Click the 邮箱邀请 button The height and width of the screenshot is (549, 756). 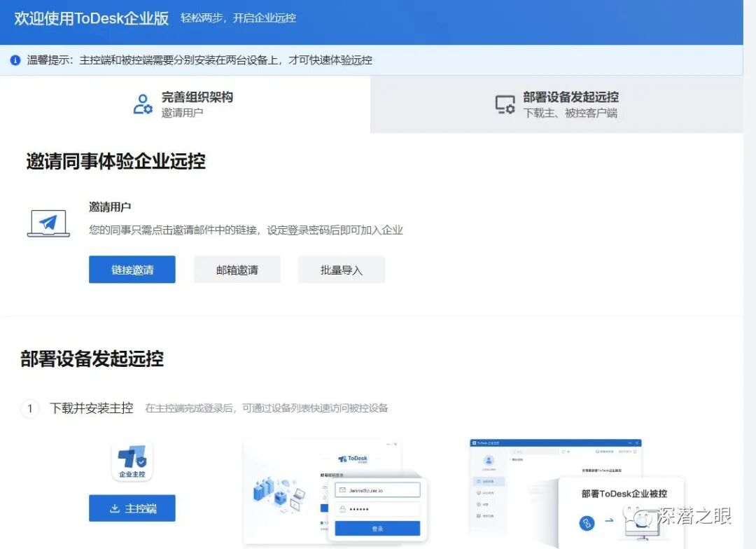pyautogui.click(x=237, y=269)
